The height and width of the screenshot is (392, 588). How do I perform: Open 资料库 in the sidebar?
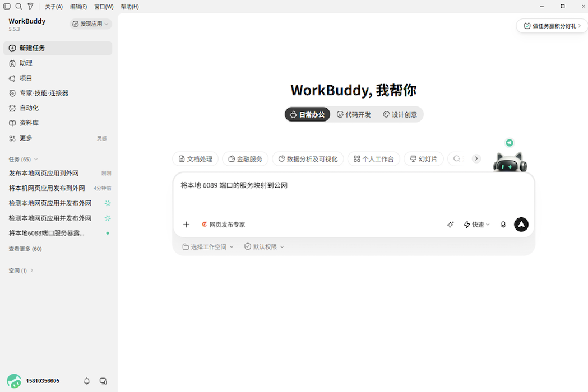point(58,123)
